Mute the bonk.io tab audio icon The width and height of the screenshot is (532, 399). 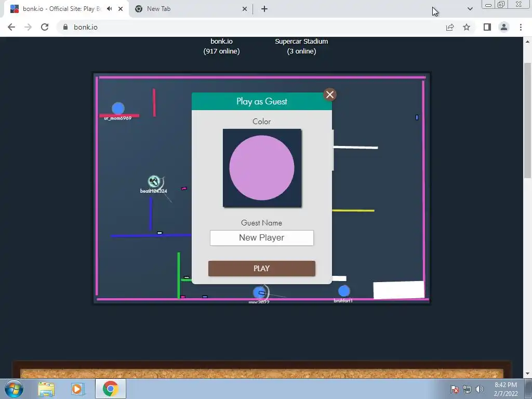coord(109,9)
